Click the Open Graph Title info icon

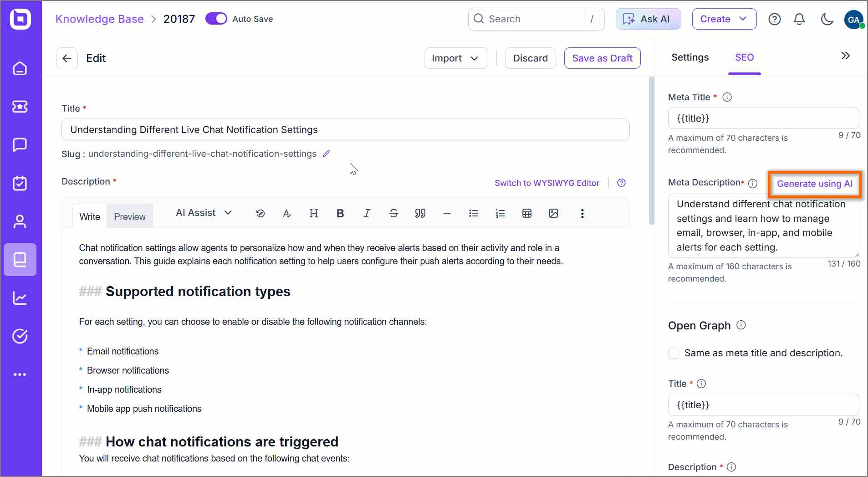701,384
